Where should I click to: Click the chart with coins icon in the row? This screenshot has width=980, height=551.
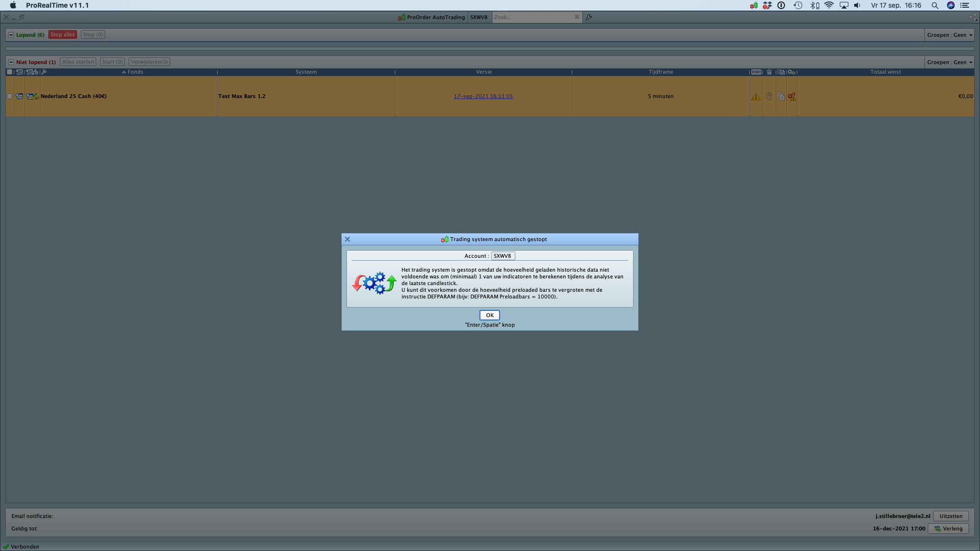point(32,96)
